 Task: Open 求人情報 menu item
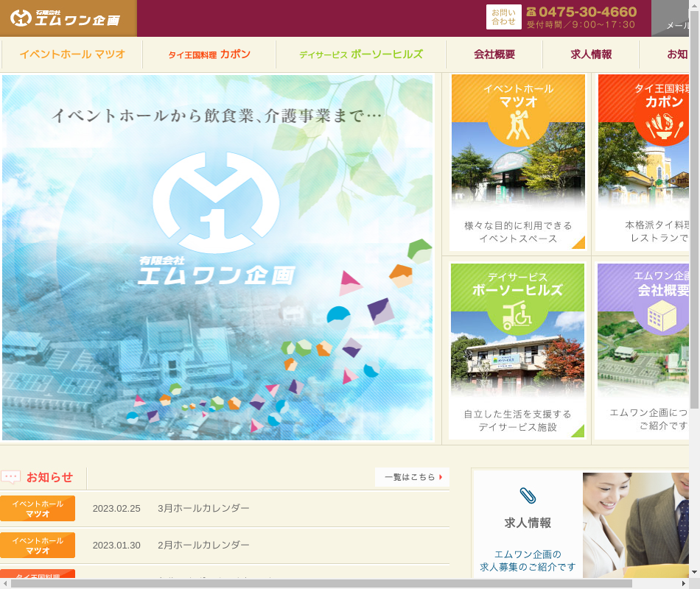pos(591,54)
